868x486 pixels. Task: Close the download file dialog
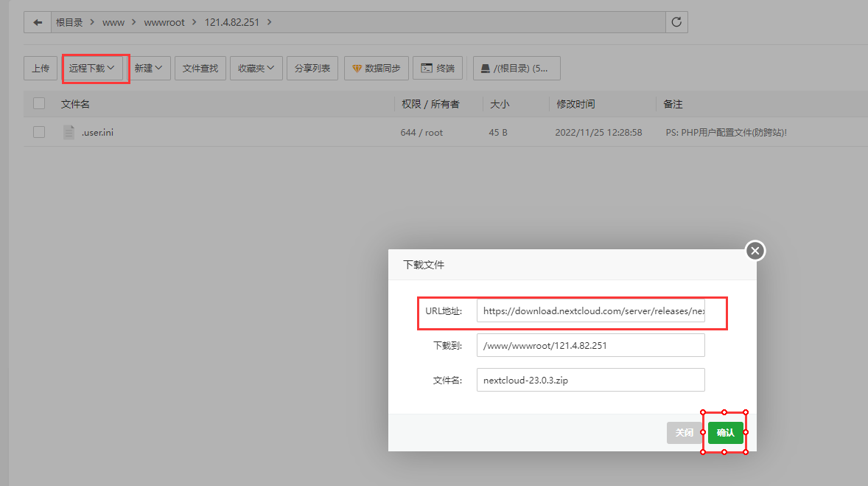(755, 251)
